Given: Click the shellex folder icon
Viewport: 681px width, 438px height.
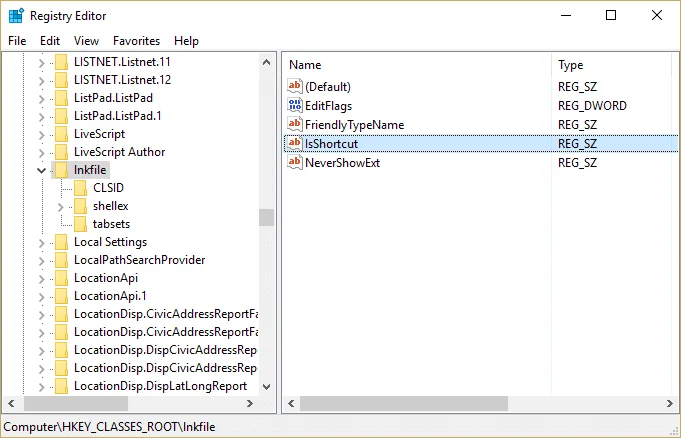Looking at the screenshot, I should [x=80, y=206].
